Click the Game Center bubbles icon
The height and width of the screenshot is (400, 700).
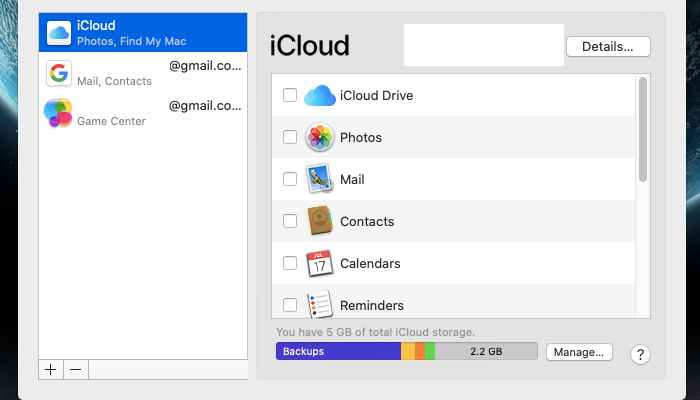click(x=58, y=112)
